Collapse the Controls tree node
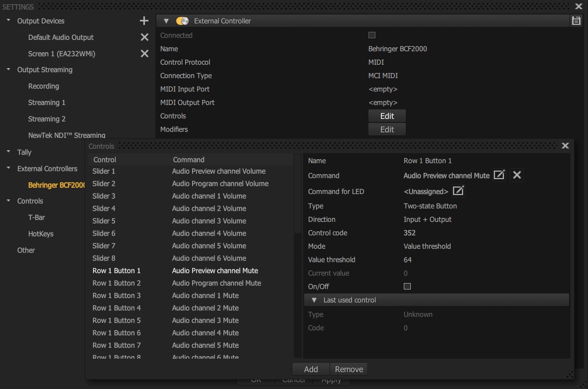Viewport: 588px width, 389px height. point(8,200)
